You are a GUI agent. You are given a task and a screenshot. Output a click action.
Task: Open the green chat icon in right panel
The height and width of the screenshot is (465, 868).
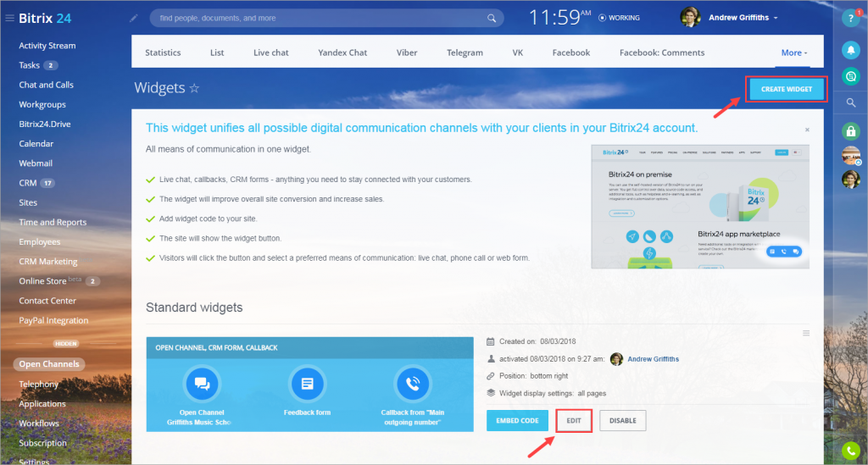tap(851, 76)
